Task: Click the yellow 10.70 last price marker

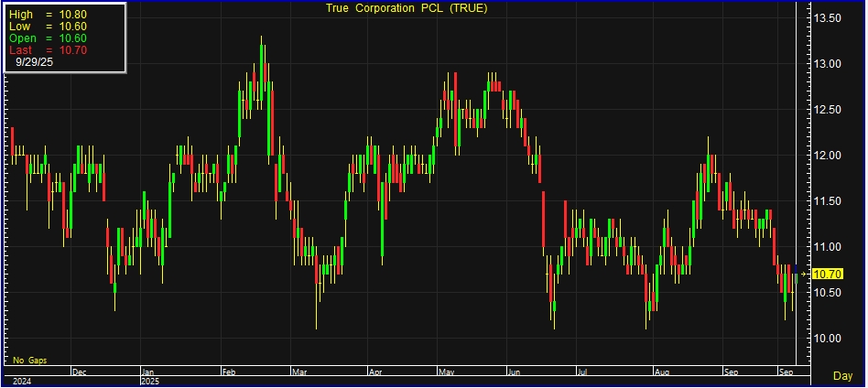Action: (828, 274)
